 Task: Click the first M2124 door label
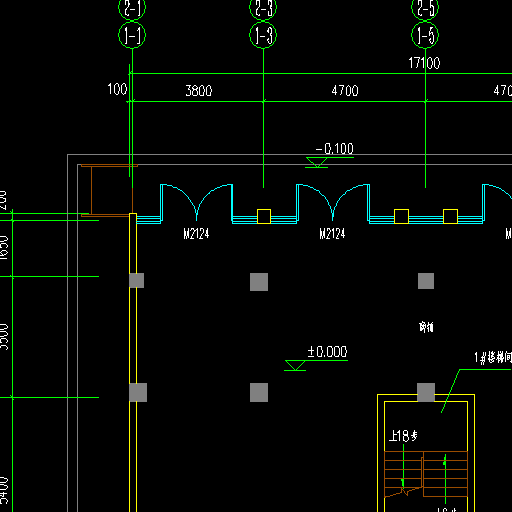(196, 234)
